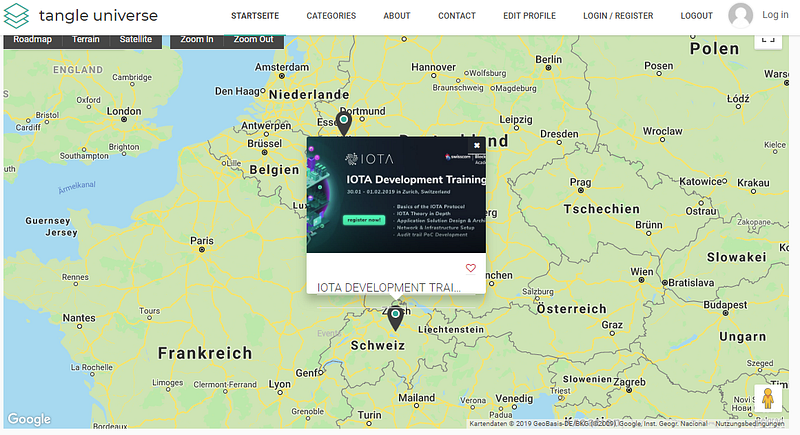The image size is (800, 435).
Task: Toggle fullscreen map view icon
Action: tap(768, 40)
